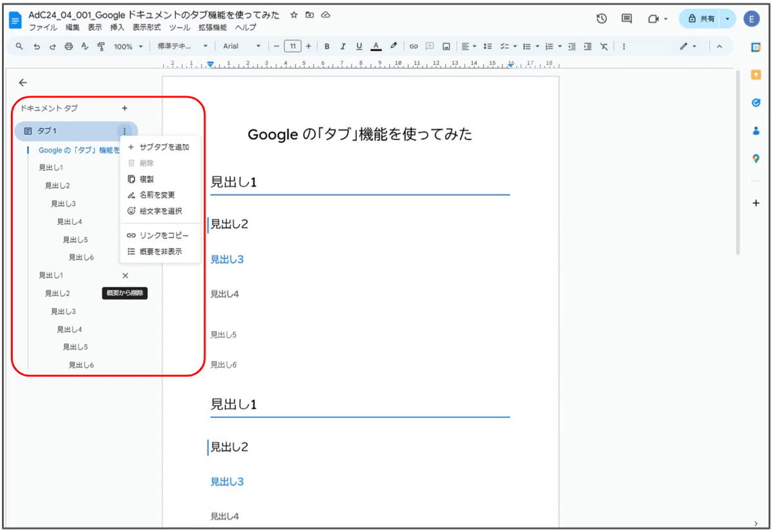Open Google Tasks from the side panel
This screenshot has width=773, height=532.
click(x=755, y=102)
